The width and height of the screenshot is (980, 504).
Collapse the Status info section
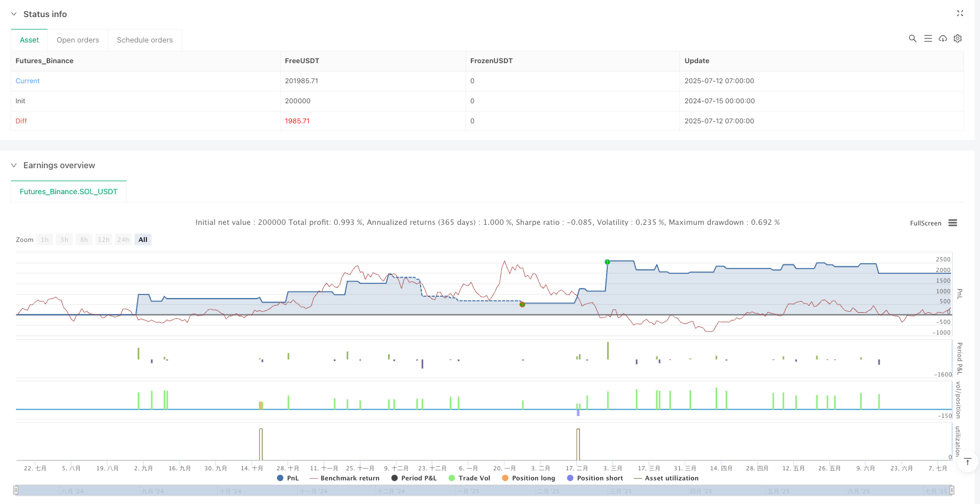tap(14, 14)
